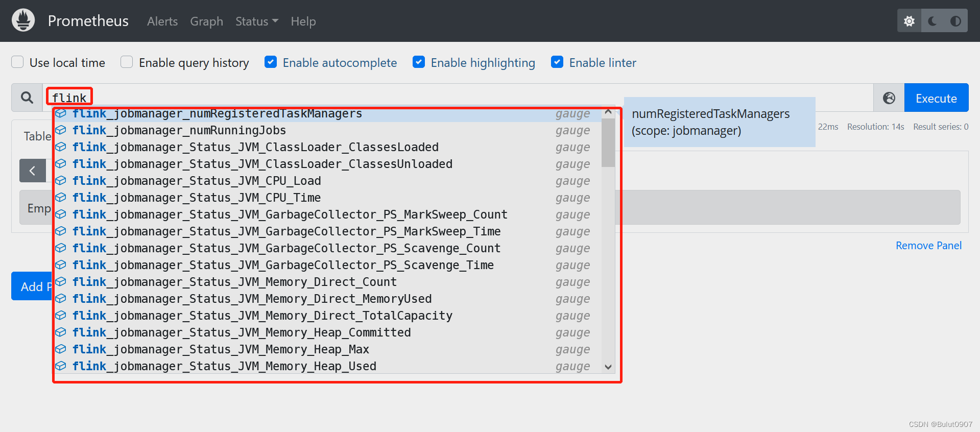Click cube icon beside Status_JVM_CPU_Load
Image resolution: width=980 pixels, height=432 pixels.
61,181
